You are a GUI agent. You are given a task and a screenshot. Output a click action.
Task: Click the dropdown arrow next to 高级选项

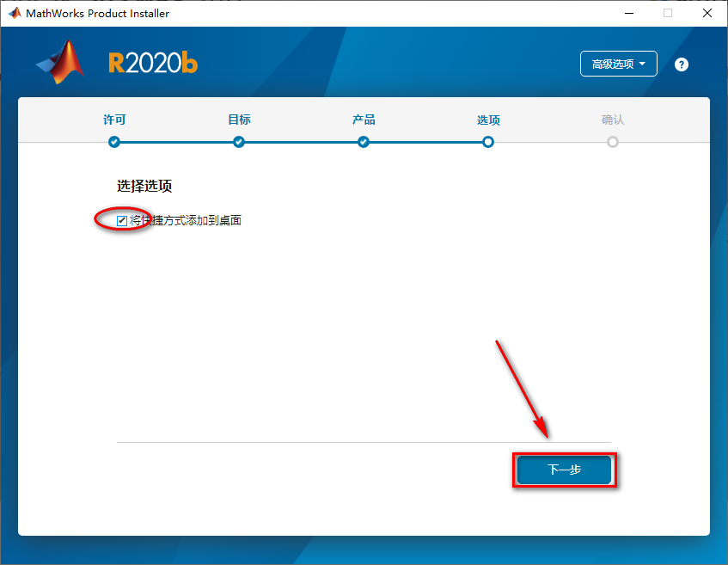click(643, 64)
